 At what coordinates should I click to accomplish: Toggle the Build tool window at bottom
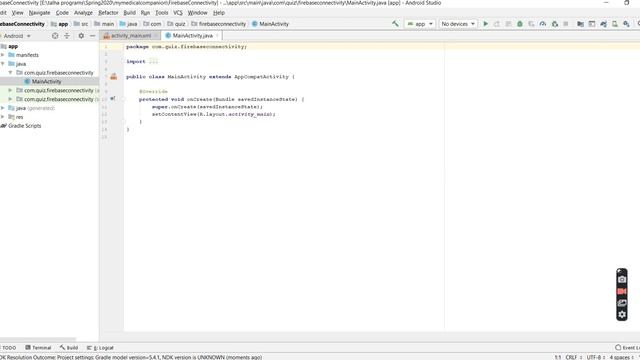click(x=69, y=348)
